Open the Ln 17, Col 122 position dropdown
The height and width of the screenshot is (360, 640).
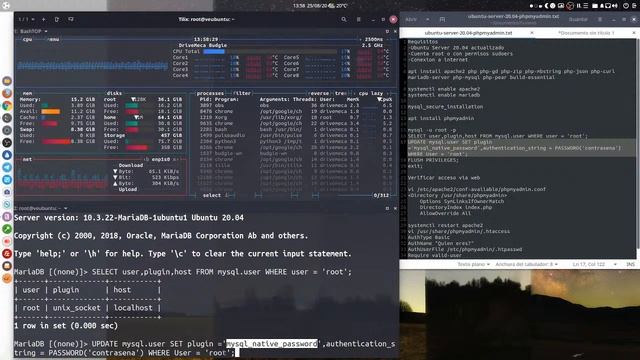(594, 264)
